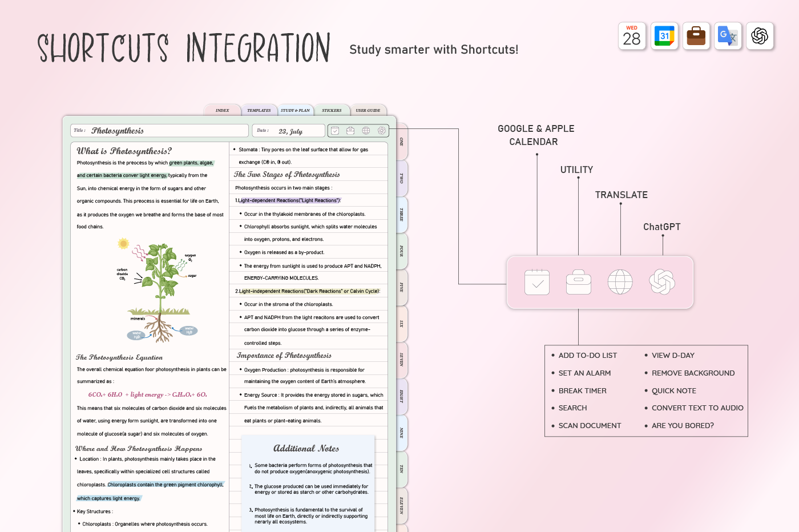This screenshot has width=799, height=532.
Task: Select the plant photosynthesis diagram image
Action: click(158, 291)
